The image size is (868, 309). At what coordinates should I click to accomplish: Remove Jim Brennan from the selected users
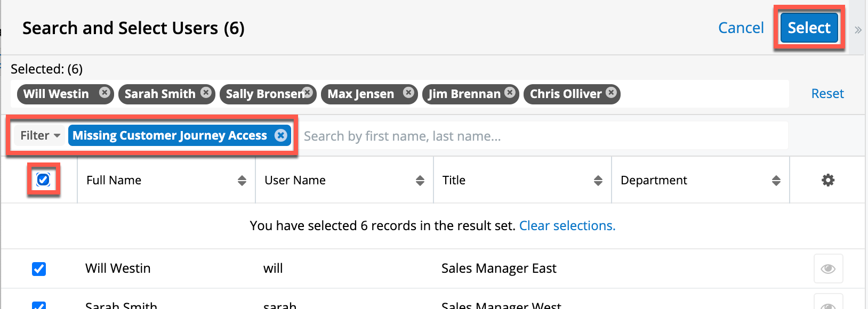(510, 93)
